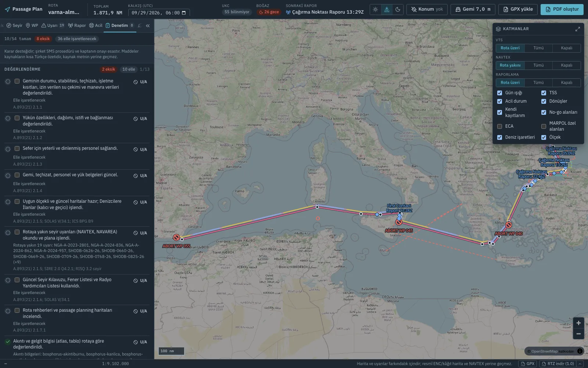Expand the KATMANLAR layers panel
The width and height of the screenshot is (588, 368).
coord(577,29)
